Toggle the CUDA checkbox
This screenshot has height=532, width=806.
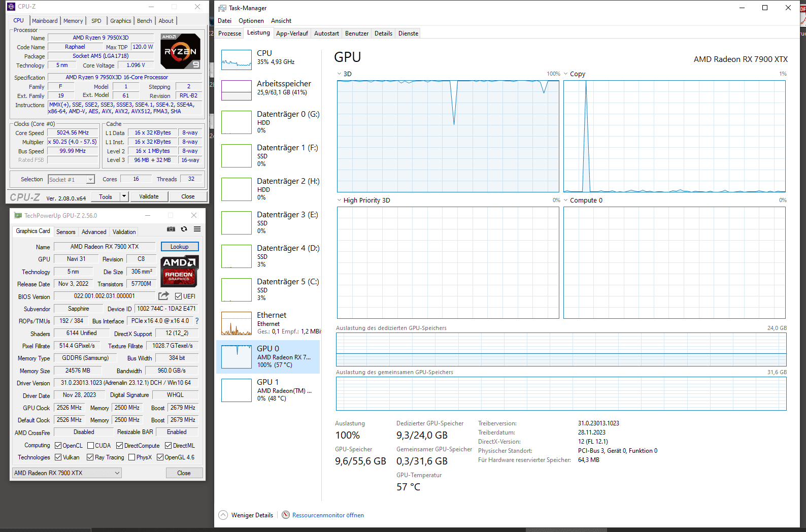click(x=90, y=446)
